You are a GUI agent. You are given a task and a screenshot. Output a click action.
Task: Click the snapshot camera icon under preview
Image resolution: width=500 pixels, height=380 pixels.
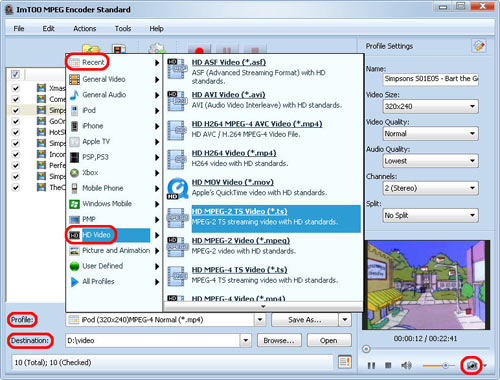471,366
